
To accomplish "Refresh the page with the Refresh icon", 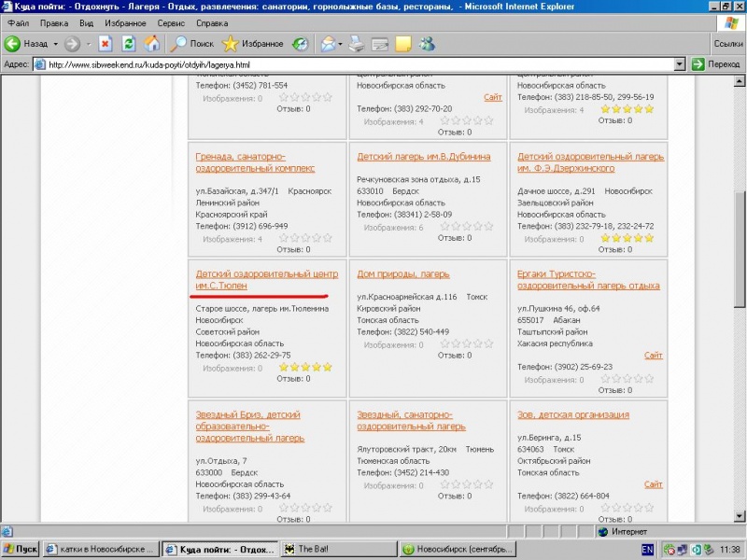I will 128,44.
